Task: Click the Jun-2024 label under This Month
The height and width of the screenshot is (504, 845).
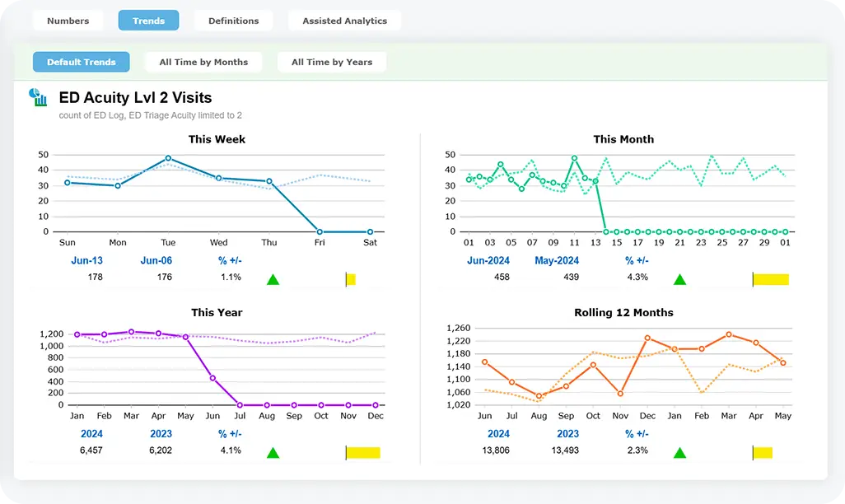Action: tap(488, 260)
